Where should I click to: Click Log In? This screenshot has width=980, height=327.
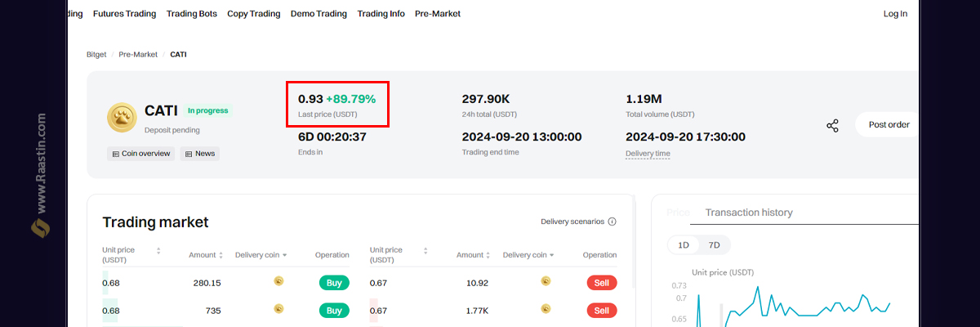(x=895, y=14)
